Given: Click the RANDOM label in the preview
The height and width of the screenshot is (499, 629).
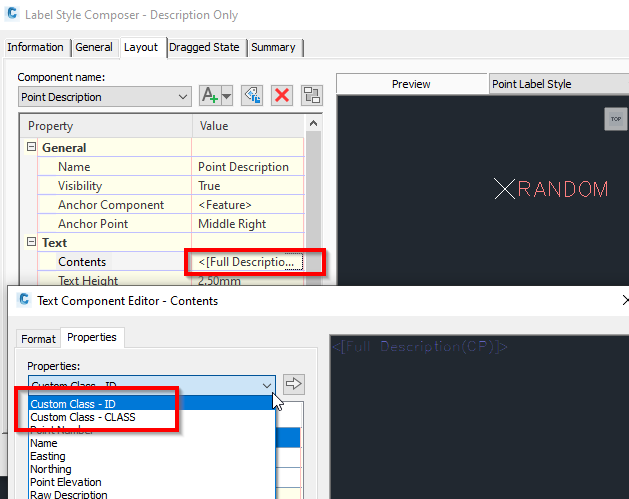Looking at the screenshot, I should click(562, 189).
